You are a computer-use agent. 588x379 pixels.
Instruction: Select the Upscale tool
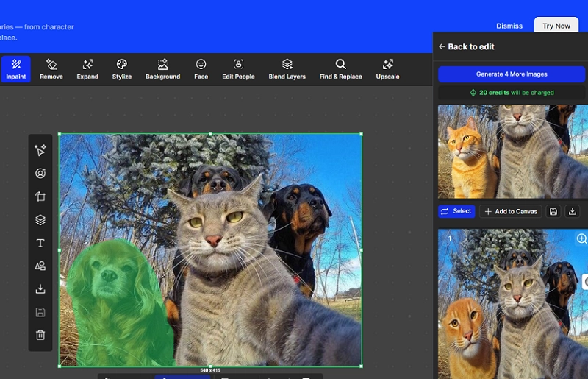pyautogui.click(x=387, y=69)
